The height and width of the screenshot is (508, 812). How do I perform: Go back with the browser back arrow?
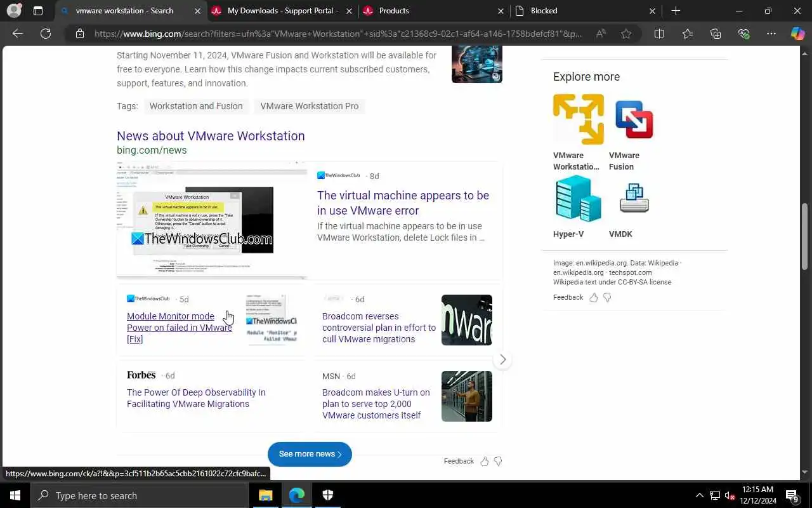click(18, 34)
